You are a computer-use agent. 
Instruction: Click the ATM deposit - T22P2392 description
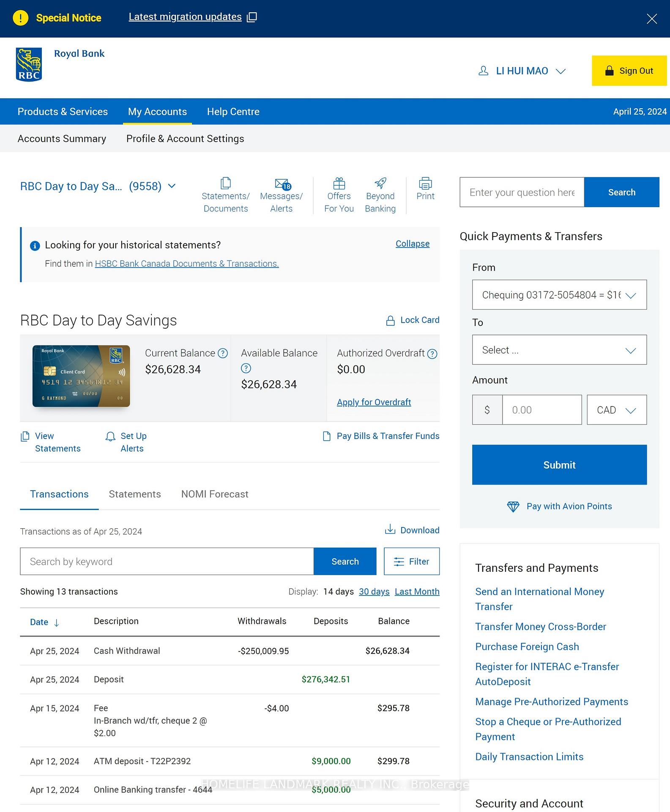(142, 761)
